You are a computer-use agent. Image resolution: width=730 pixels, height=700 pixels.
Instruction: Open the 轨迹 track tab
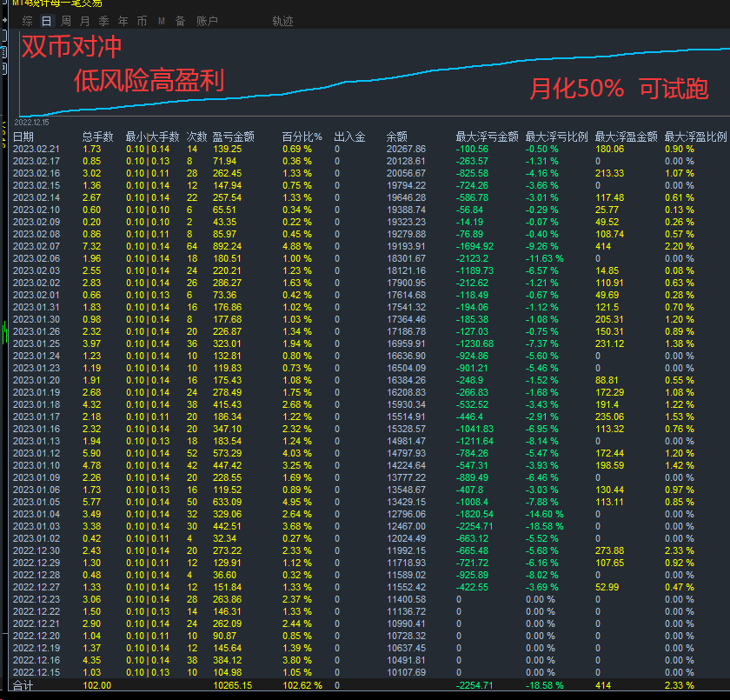282,21
